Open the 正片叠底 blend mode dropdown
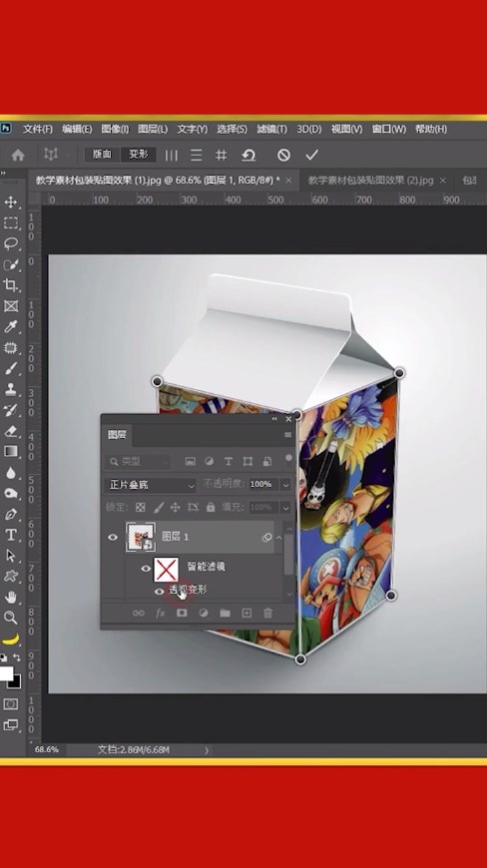 (151, 485)
